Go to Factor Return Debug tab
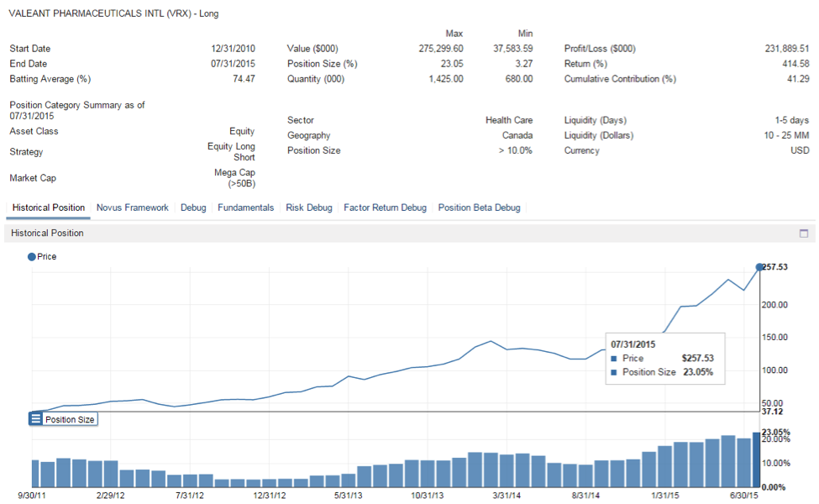This screenshot has height=504, width=819. [385, 207]
